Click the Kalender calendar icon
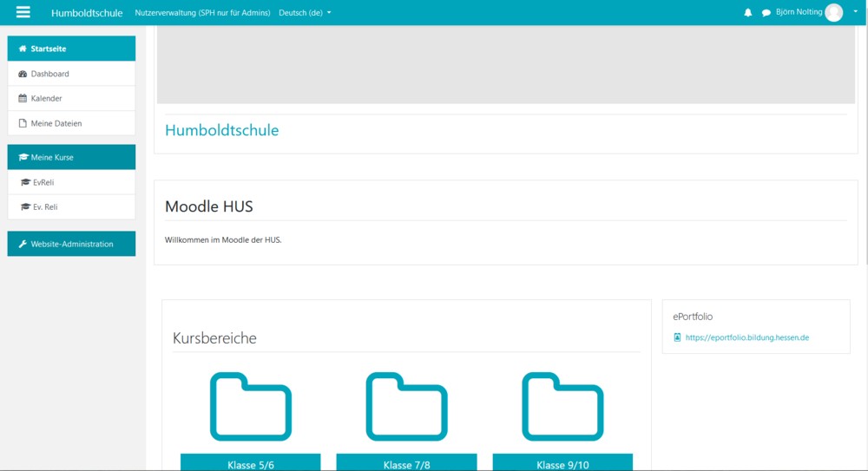The height and width of the screenshot is (471, 868). coord(23,99)
